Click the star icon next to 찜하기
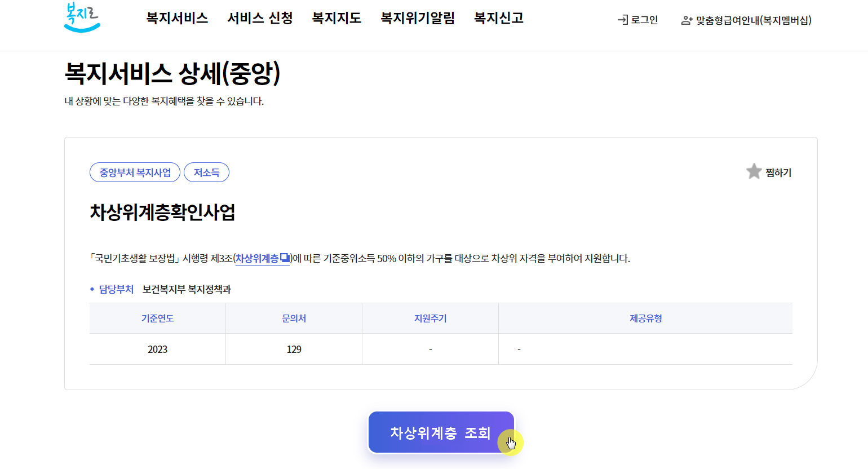Image resolution: width=868 pixels, height=469 pixels. (x=754, y=172)
